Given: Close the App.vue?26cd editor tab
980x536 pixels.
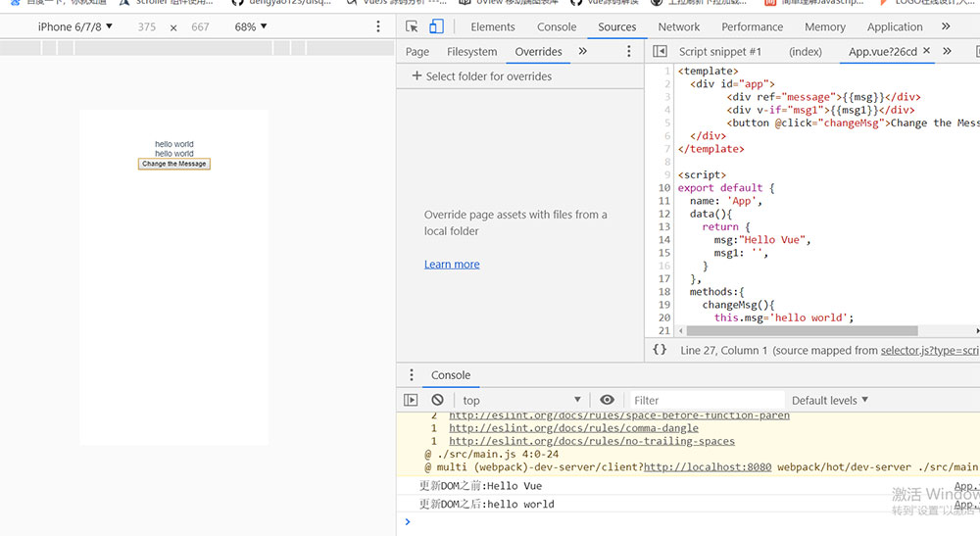Looking at the screenshot, I should [926, 51].
